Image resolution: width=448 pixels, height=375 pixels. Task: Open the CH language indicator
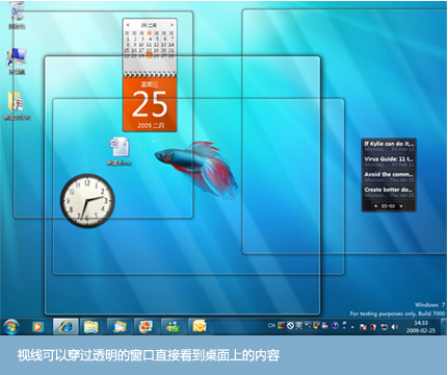271,325
